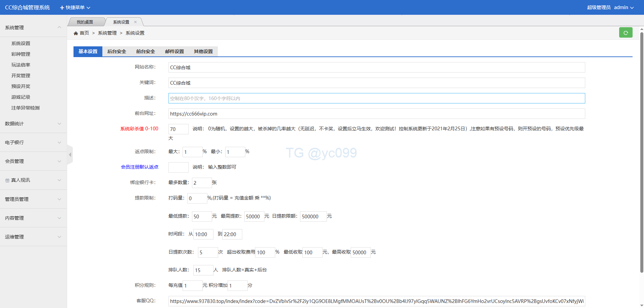Switch to the 邮件设置 tab
Viewport: 644px width, 308px height.
click(x=175, y=51)
